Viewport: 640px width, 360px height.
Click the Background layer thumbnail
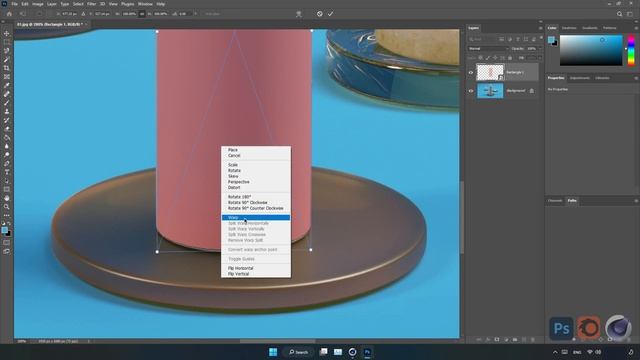[x=490, y=91]
